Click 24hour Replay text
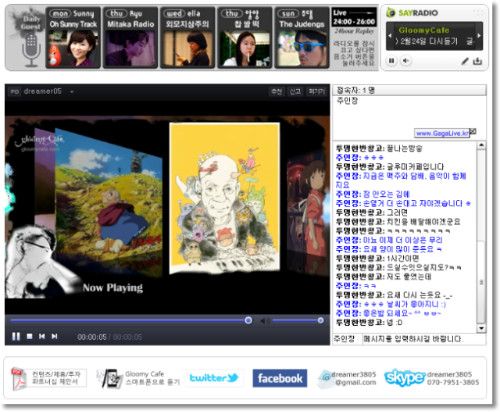This screenshot has width=500, height=412. coord(354,31)
